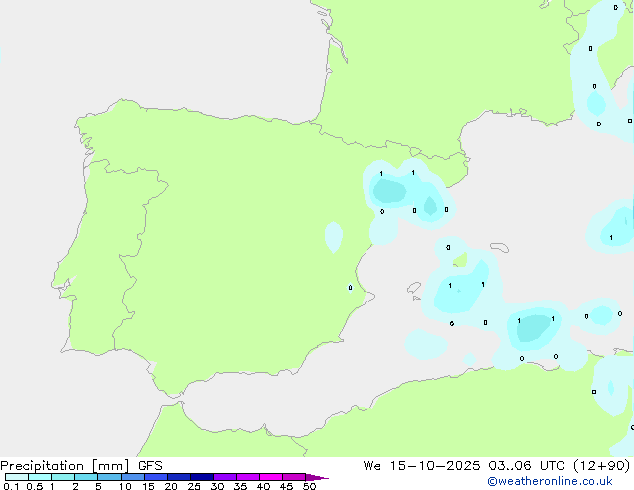Select the navy swatch between 25 and 30

pos(202,477)
